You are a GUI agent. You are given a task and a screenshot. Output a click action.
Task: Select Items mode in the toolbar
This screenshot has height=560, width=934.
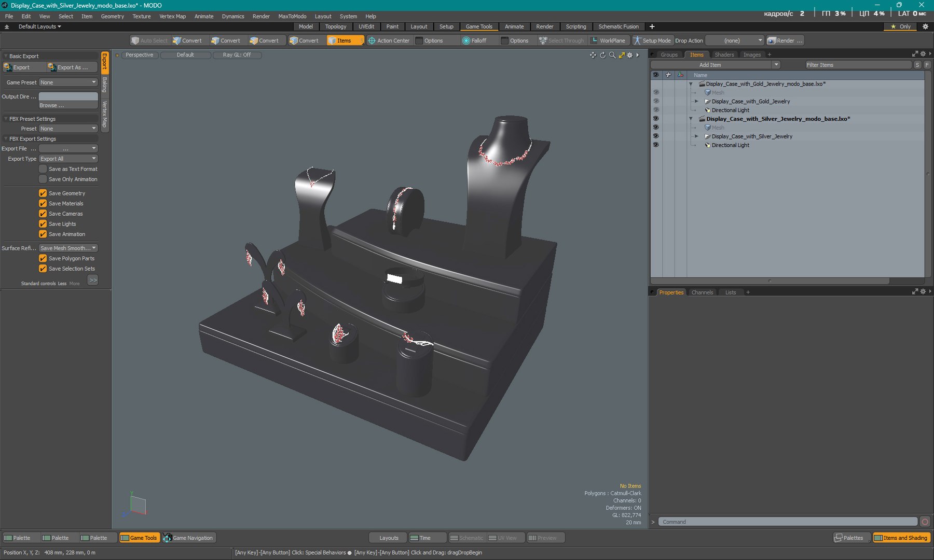point(344,40)
